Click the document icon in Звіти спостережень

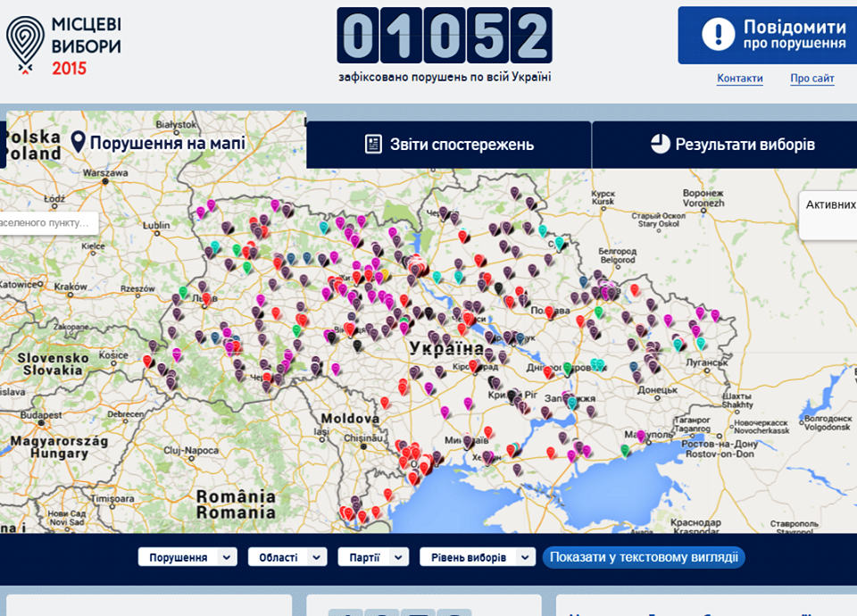373,145
